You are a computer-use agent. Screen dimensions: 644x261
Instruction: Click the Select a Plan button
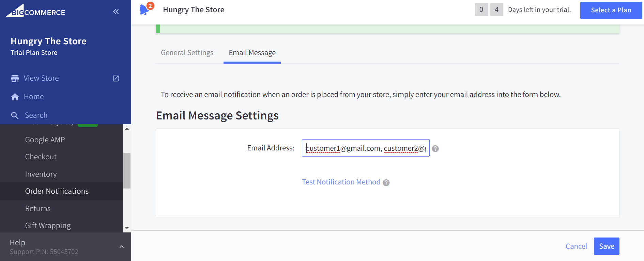click(611, 10)
